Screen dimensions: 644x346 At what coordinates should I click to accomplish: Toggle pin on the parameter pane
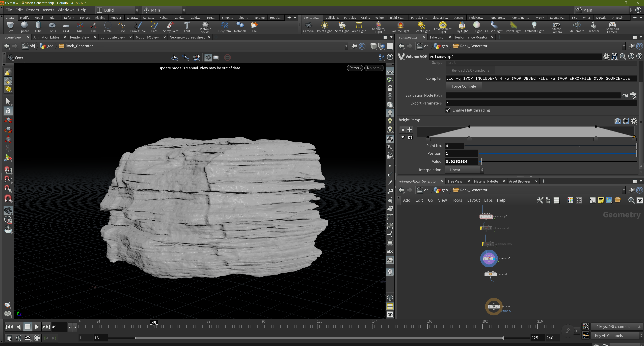[x=632, y=46]
